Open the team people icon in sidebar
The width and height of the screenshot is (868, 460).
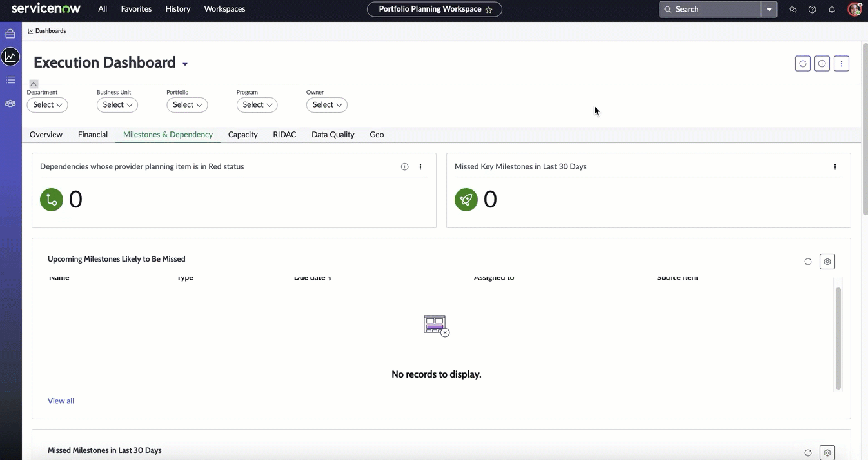point(10,103)
